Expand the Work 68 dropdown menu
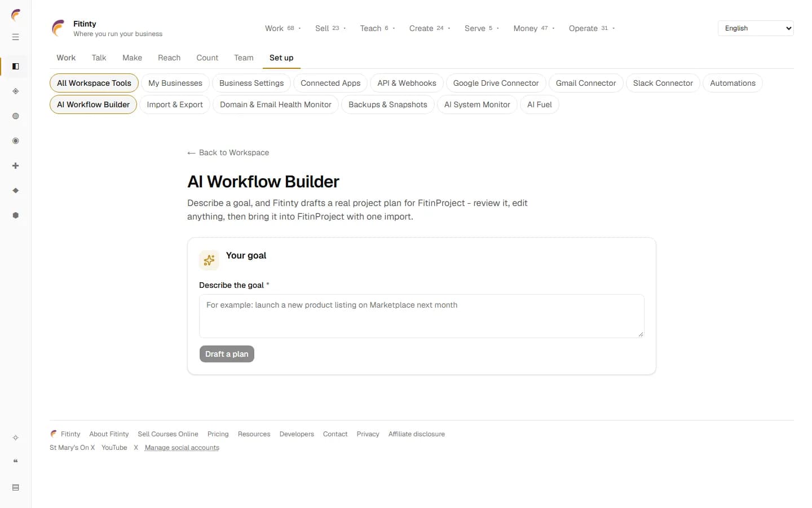 283,28
